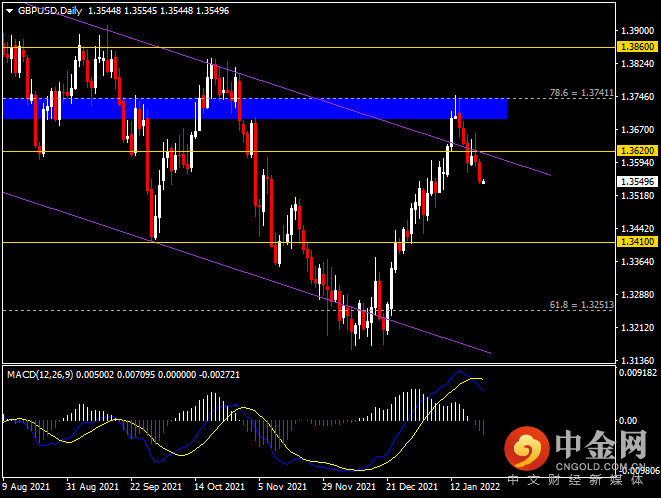This screenshot has width=661, height=498.
Task: Select the 1.36700 price axis value
Action: coord(638,129)
